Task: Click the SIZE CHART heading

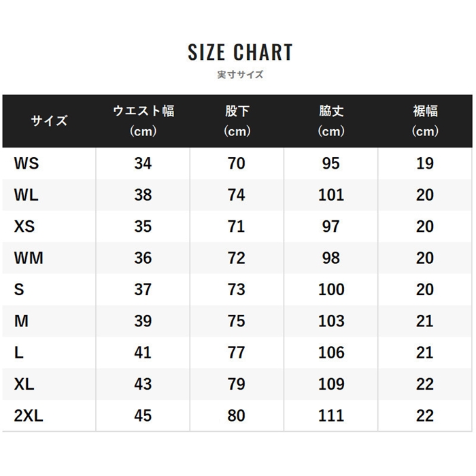Action: coord(240,52)
